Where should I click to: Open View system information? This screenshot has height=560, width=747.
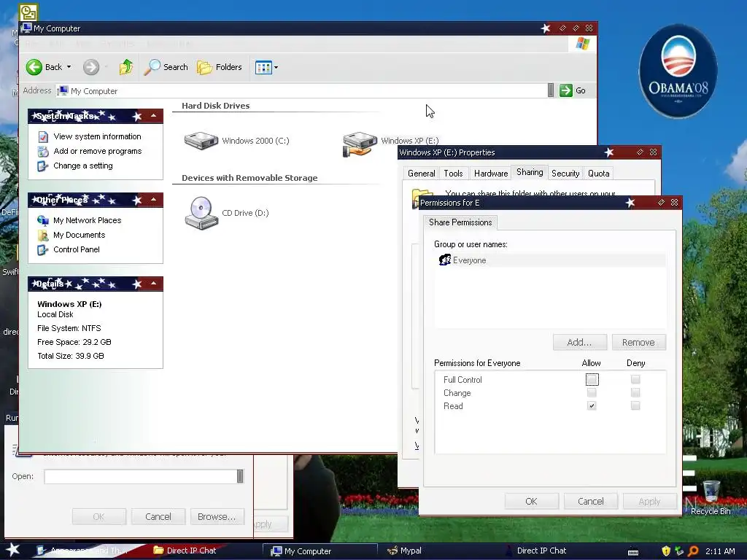pos(97,136)
